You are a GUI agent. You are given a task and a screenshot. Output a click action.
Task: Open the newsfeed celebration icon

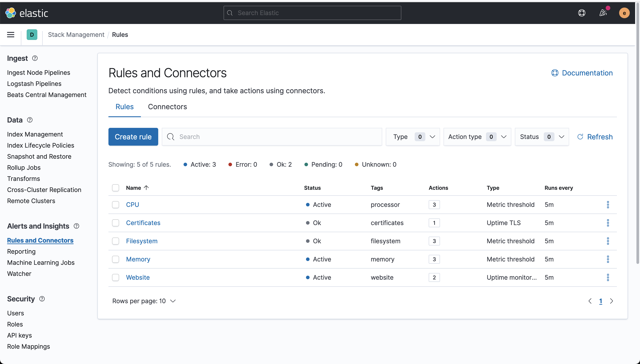click(x=603, y=13)
